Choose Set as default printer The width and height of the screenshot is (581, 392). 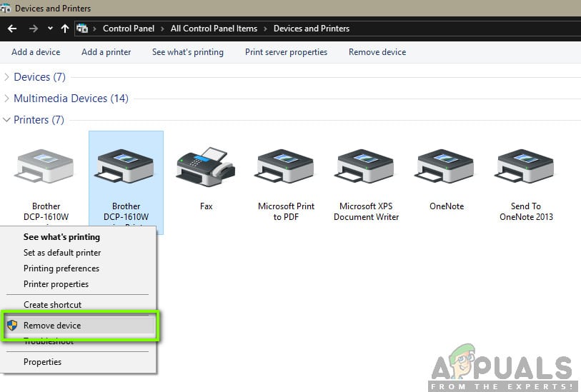click(62, 253)
